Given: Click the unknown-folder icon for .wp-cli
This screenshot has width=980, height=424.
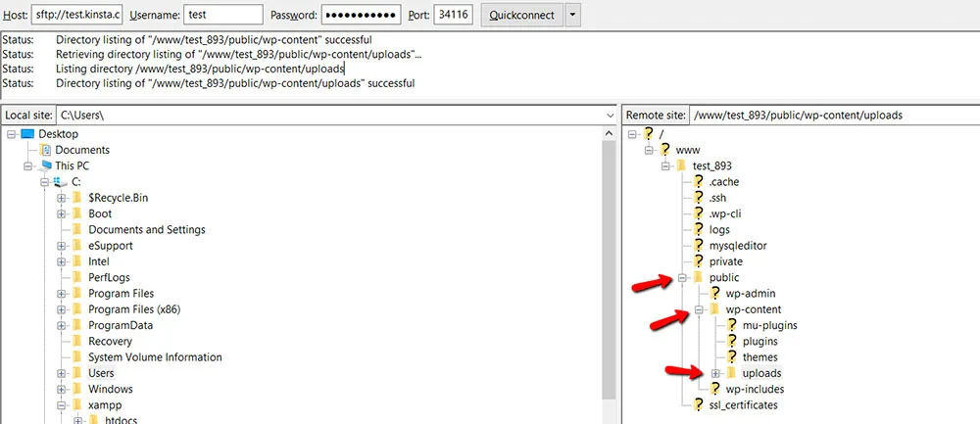Looking at the screenshot, I should click(x=698, y=213).
